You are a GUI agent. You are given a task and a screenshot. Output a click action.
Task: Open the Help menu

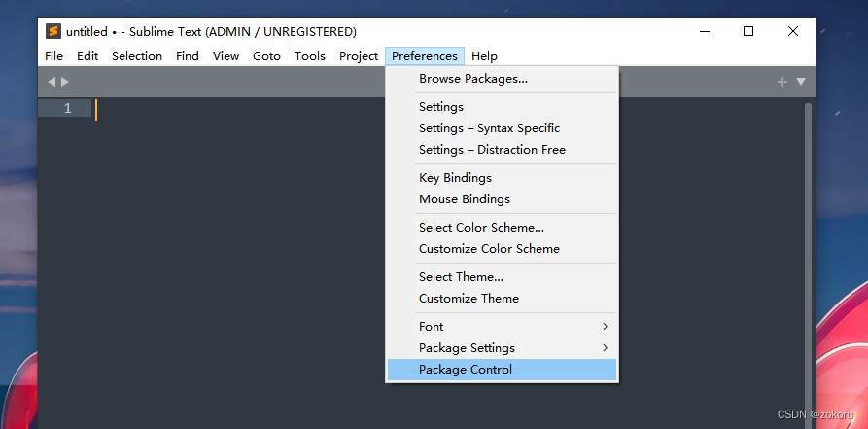point(484,56)
